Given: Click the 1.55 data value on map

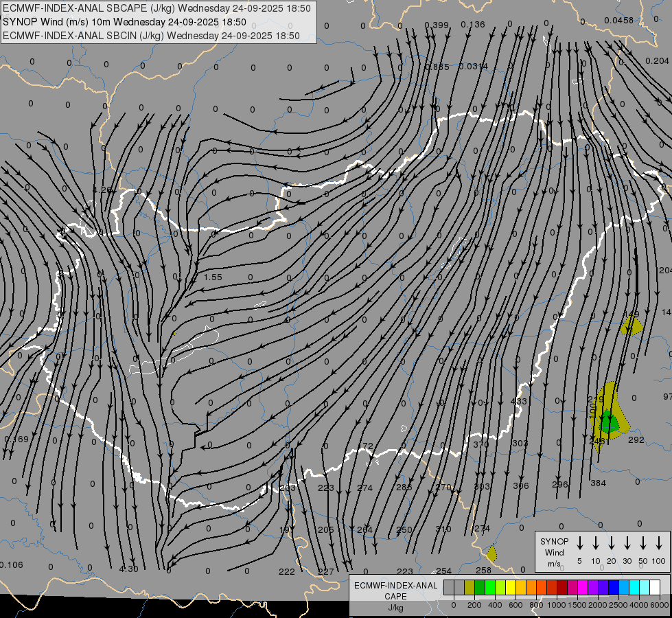Looking at the screenshot, I should [x=213, y=277].
